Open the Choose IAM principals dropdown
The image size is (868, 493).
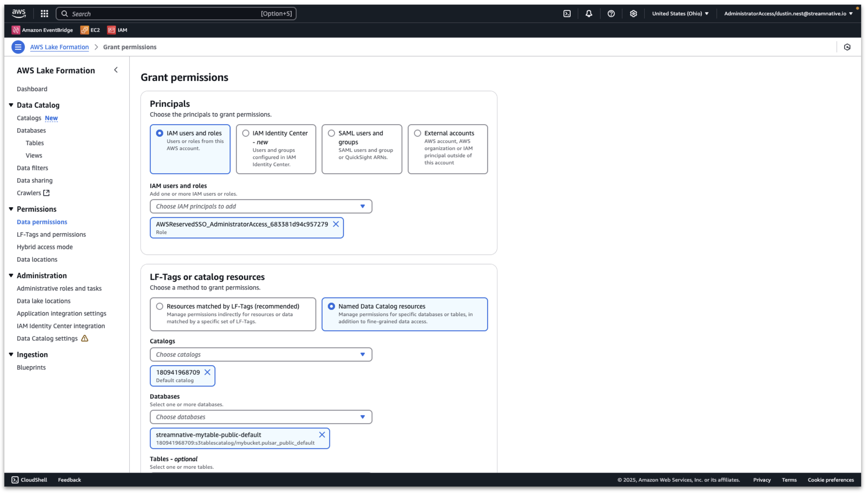tap(261, 206)
